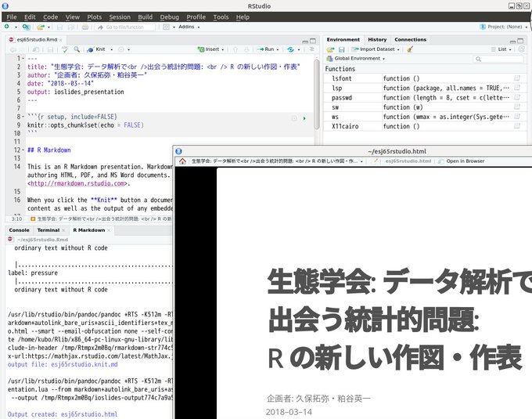Click the editor vertical scrollbar
Image resolution: width=532 pixels, height=419 pixels.
pyautogui.click(x=317, y=96)
